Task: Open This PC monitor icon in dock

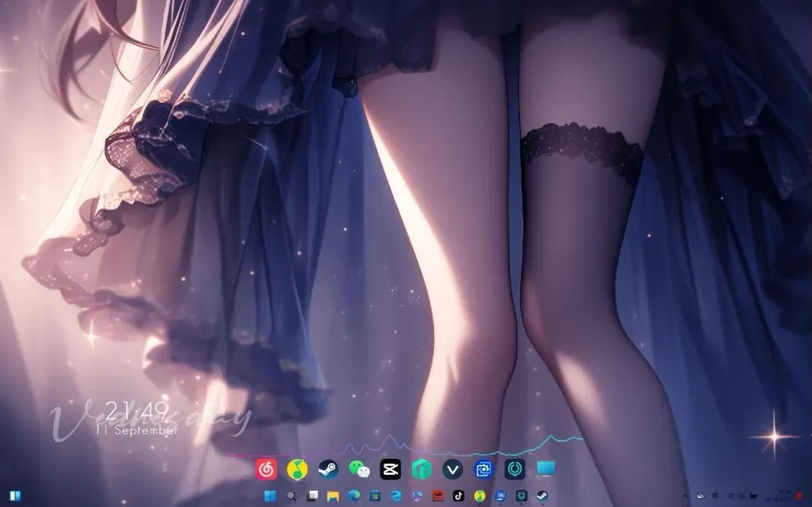Action: pyautogui.click(x=546, y=469)
